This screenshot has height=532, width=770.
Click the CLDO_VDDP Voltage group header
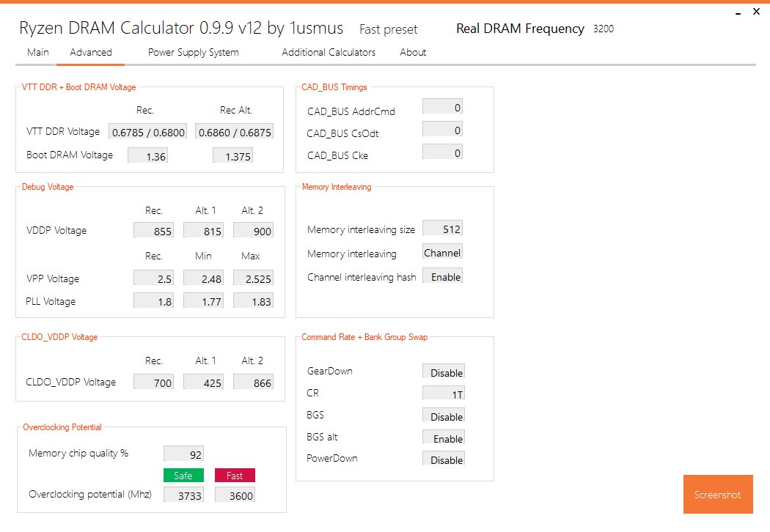[59, 337]
